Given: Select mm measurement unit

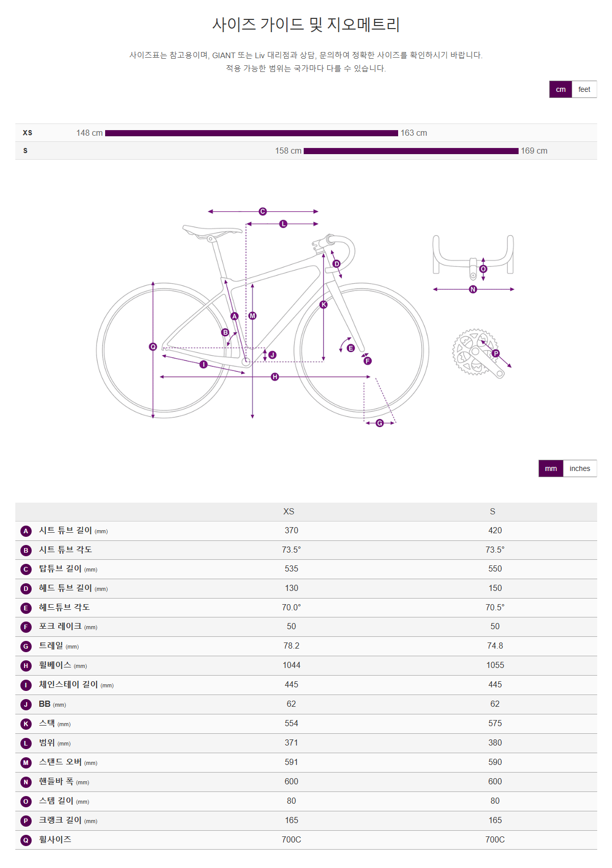Looking at the screenshot, I should coord(551,468).
